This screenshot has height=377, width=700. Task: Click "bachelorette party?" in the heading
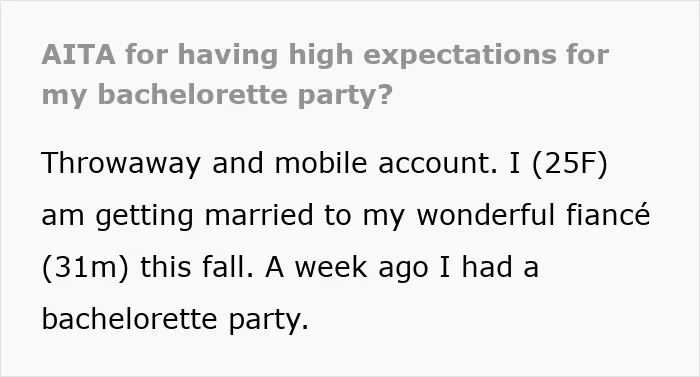coord(245,95)
